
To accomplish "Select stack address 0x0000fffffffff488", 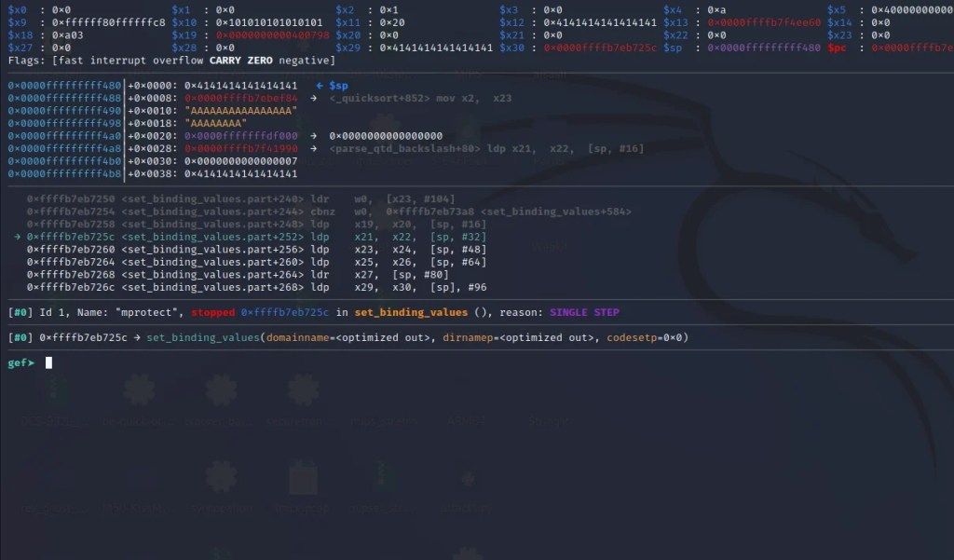I will (x=64, y=99).
